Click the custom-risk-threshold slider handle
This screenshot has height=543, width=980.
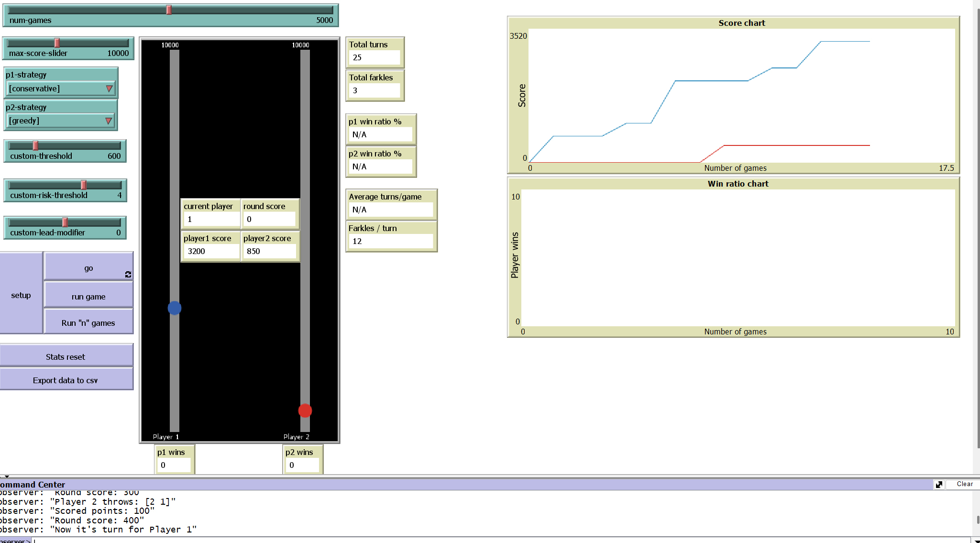84,185
